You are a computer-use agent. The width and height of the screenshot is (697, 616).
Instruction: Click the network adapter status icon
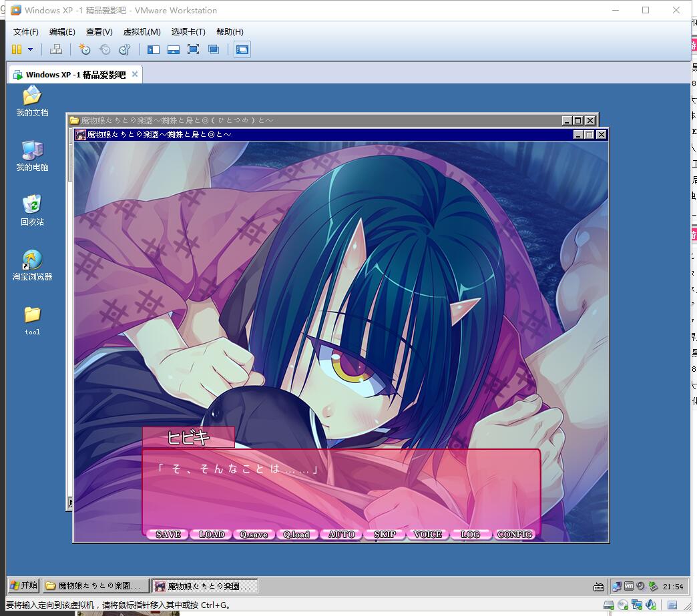pos(637,605)
